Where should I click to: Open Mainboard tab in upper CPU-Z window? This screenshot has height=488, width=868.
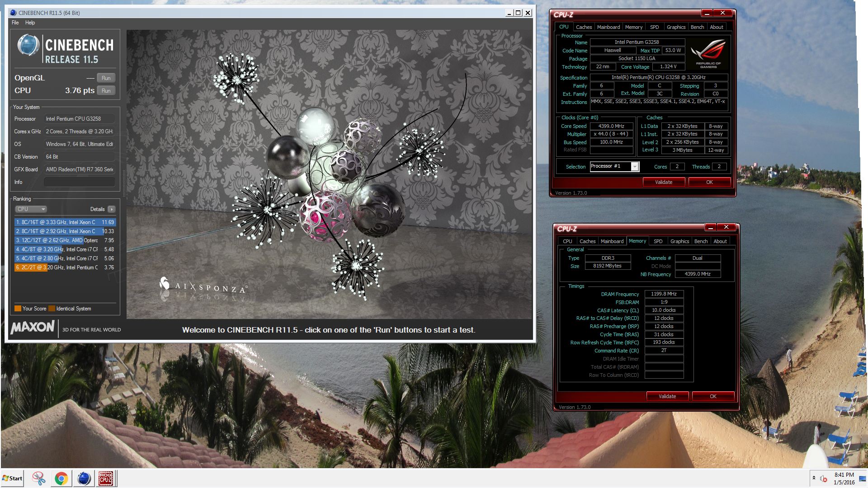(608, 27)
